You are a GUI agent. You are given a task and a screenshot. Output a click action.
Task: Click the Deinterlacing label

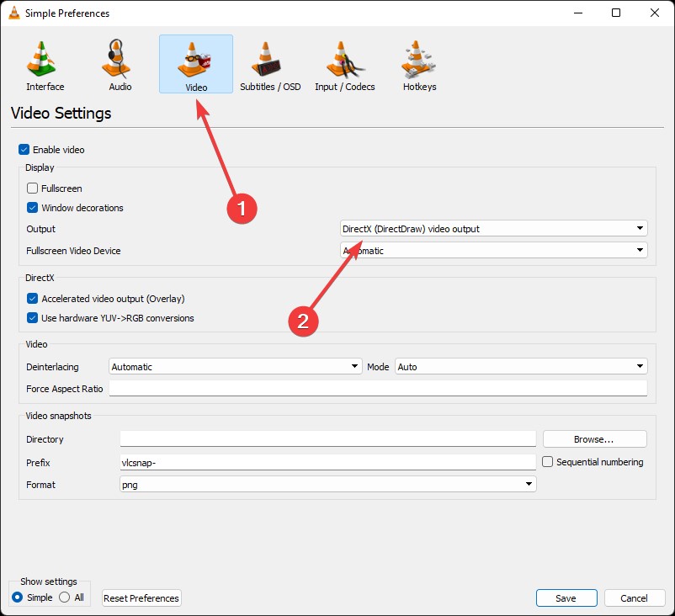pyautogui.click(x=52, y=367)
